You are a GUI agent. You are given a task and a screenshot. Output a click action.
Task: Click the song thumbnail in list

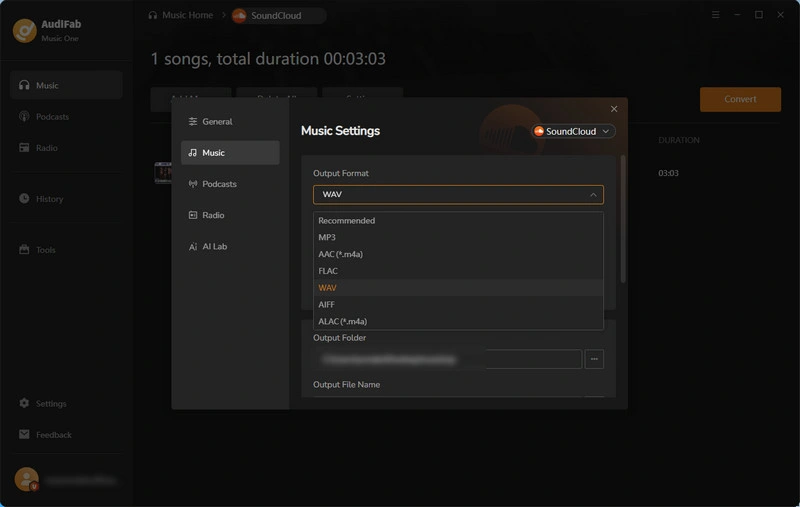(x=163, y=173)
